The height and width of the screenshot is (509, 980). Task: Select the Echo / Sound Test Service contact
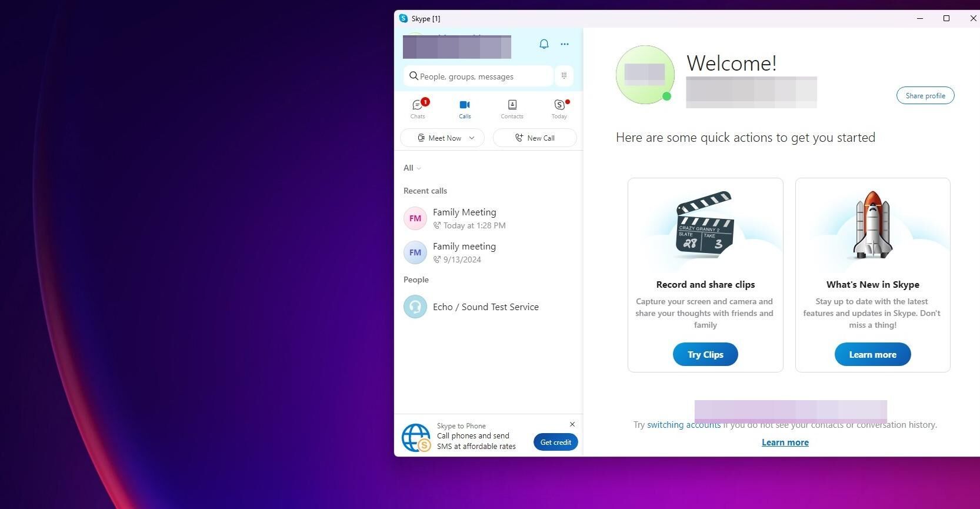coord(488,307)
